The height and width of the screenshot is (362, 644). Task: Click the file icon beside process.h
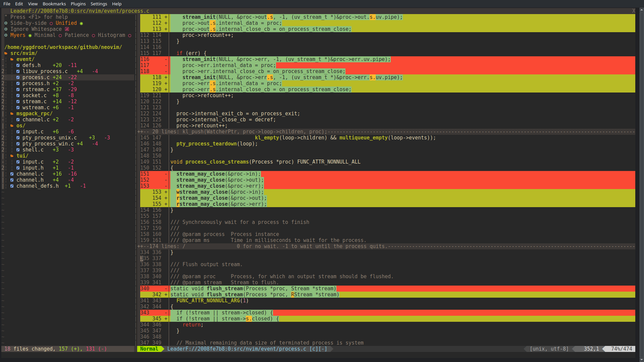18,84
